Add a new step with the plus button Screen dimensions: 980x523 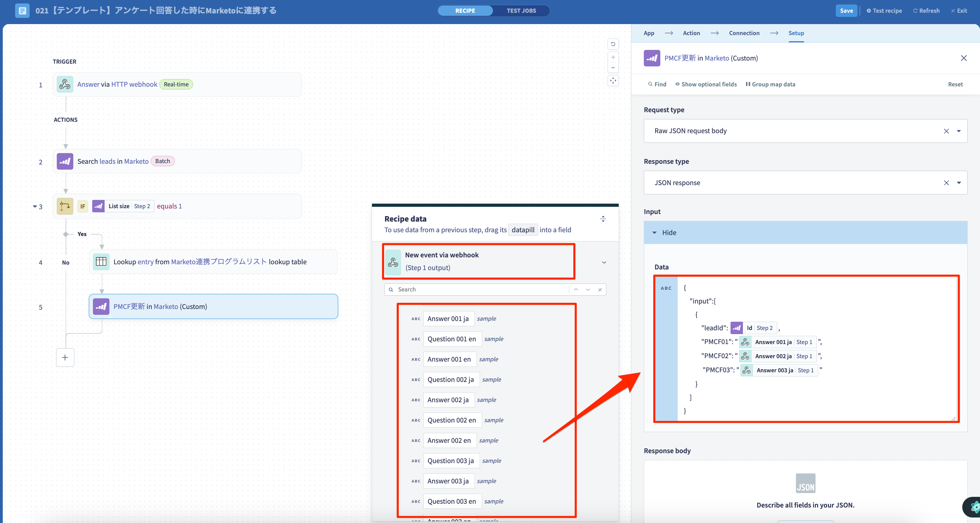click(65, 357)
